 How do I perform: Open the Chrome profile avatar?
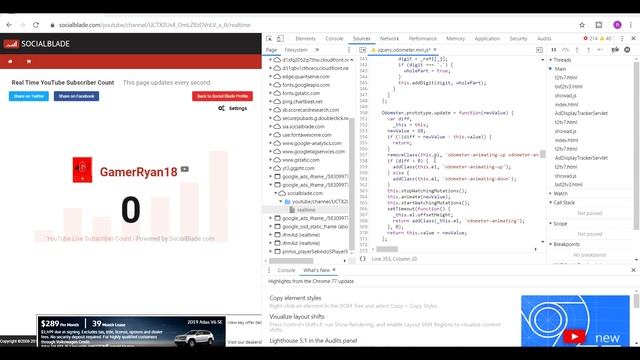617,25
